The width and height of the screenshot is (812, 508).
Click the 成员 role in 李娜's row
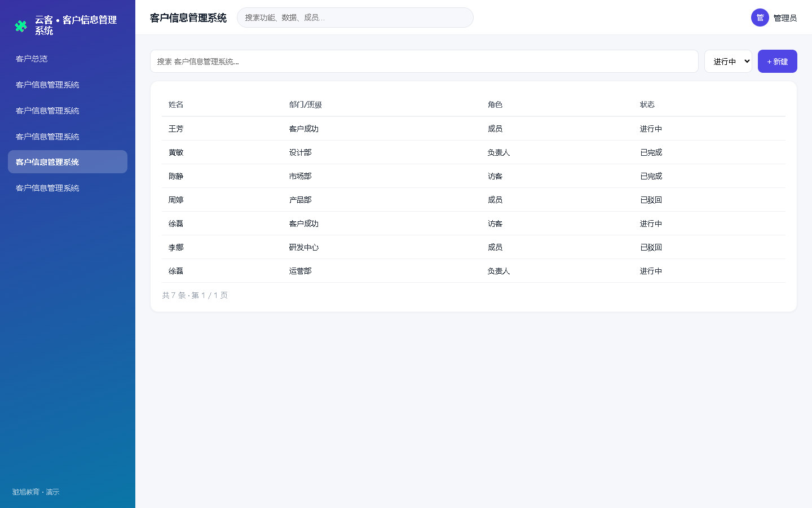[495, 247]
